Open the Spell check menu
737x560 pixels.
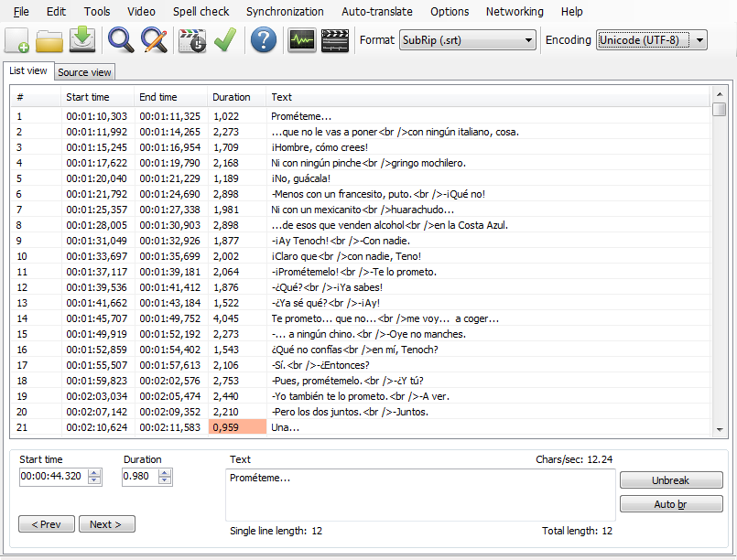pyautogui.click(x=201, y=12)
